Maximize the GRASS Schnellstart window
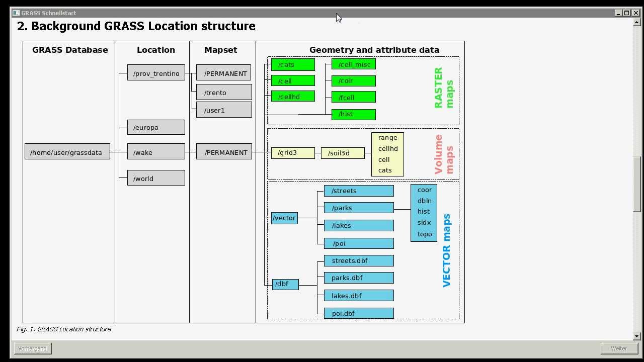This screenshot has width=644, height=362. tap(627, 13)
